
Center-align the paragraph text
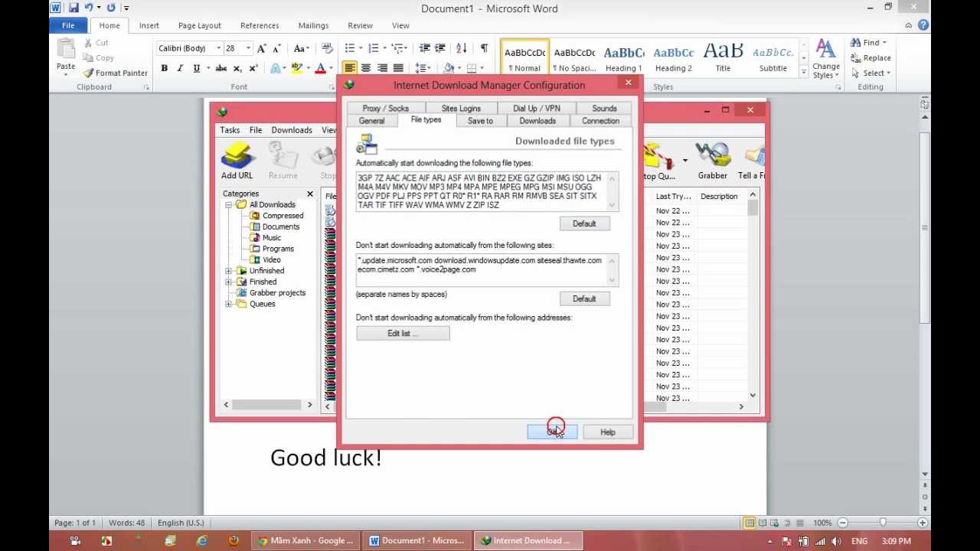click(366, 68)
